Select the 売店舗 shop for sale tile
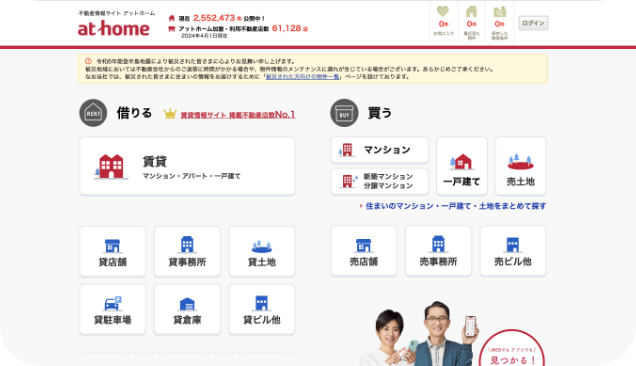 pos(363,251)
